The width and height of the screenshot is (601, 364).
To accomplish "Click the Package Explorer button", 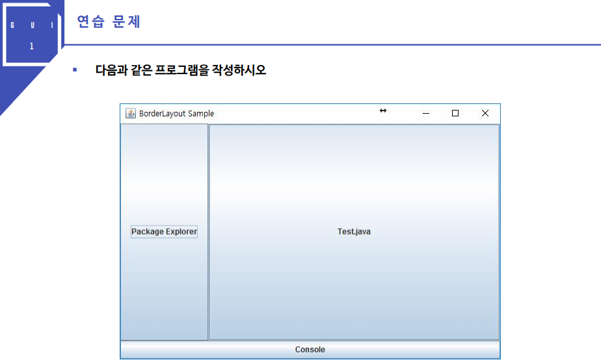I will click(164, 232).
